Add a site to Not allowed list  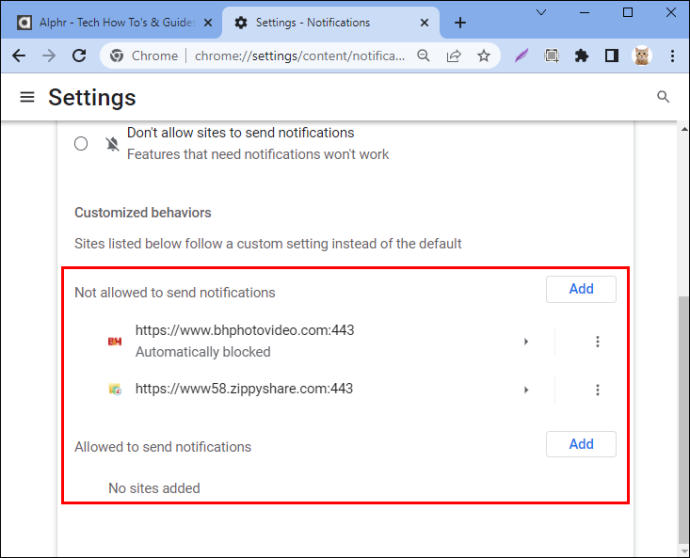click(x=581, y=289)
